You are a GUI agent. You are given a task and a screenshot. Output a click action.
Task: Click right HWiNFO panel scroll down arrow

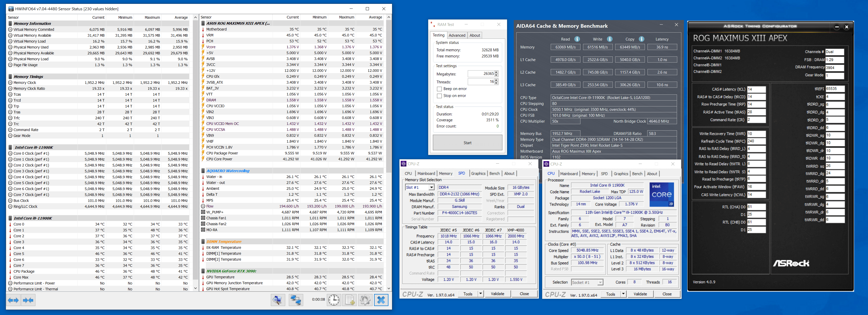click(x=388, y=288)
